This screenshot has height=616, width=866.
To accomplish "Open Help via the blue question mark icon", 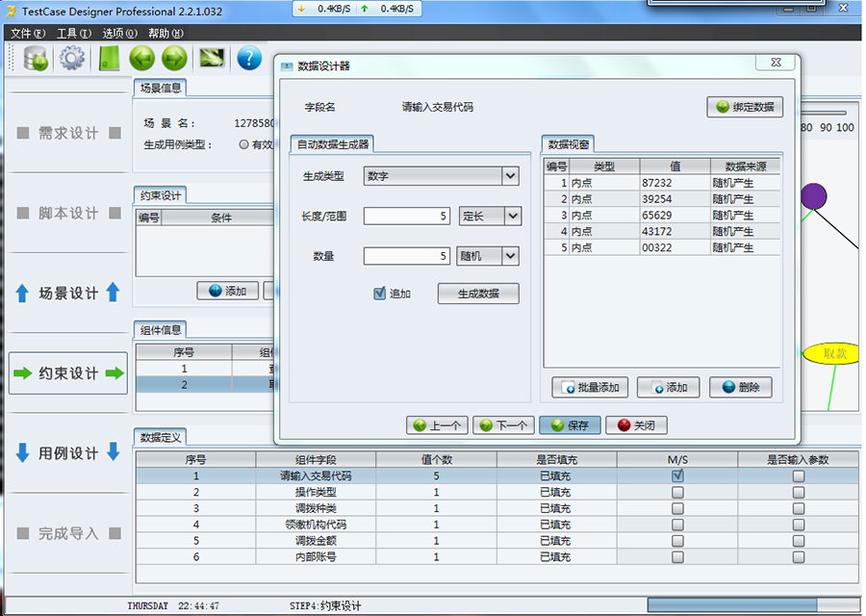I will click(248, 58).
